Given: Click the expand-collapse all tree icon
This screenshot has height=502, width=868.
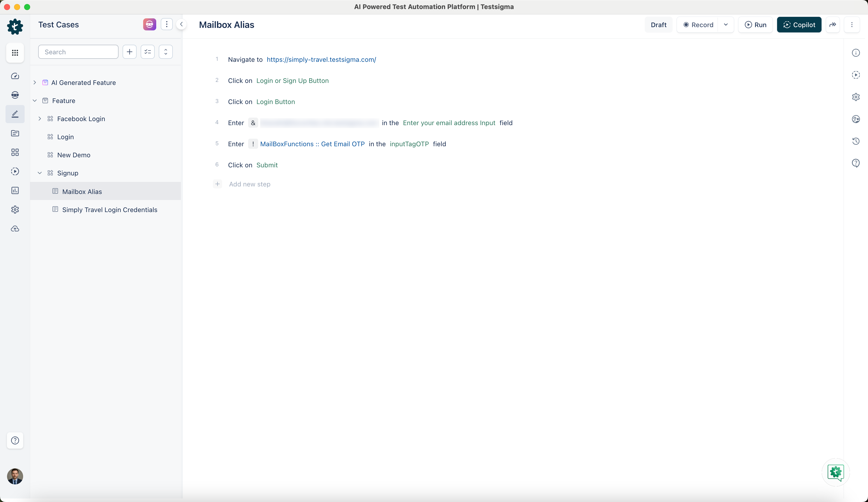Looking at the screenshot, I should (166, 52).
